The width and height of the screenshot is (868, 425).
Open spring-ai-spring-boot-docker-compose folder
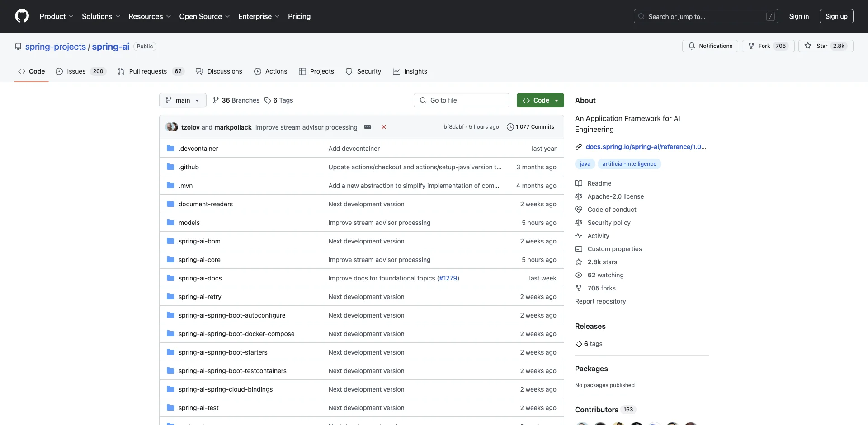point(236,334)
